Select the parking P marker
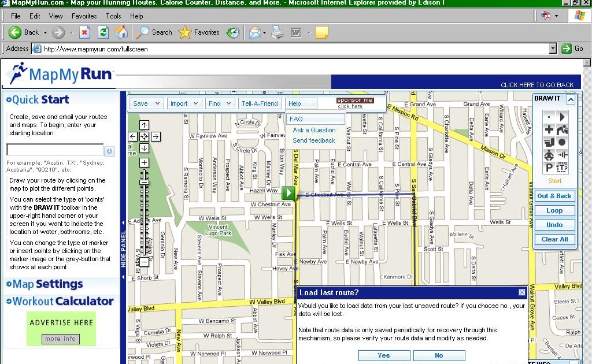Viewport: 592px width, 364px height. pyautogui.click(x=549, y=167)
